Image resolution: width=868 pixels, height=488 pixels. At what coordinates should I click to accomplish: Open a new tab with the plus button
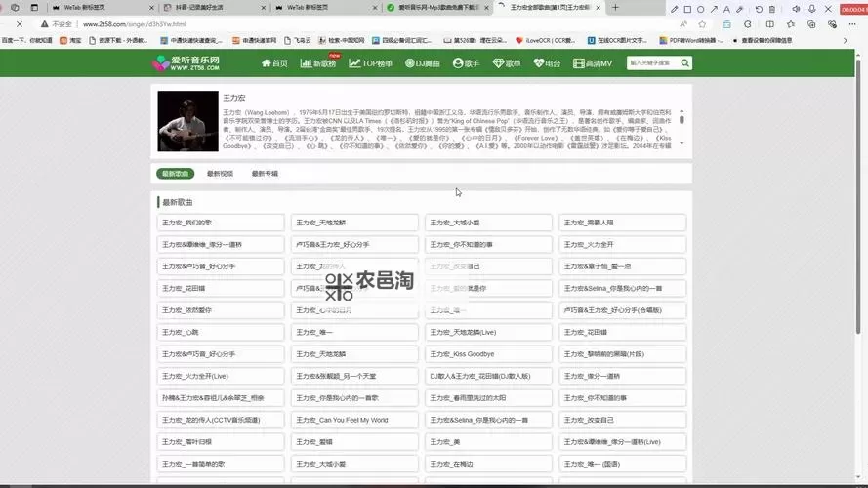point(615,8)
